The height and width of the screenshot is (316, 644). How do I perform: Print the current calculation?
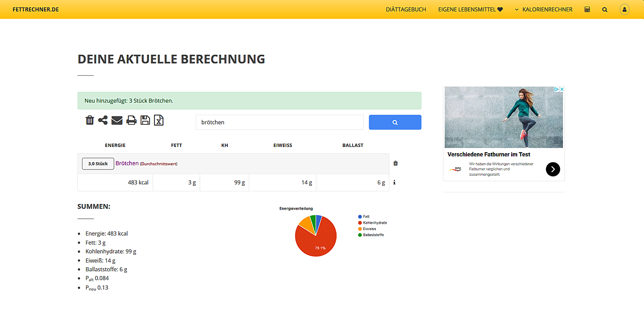point(131,120)
